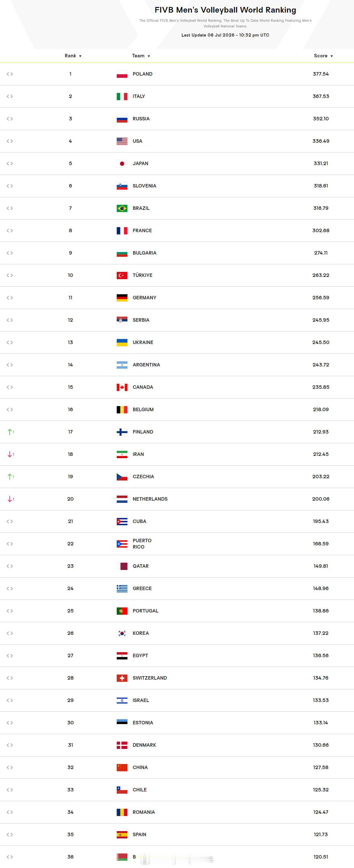Open the ITALY team link
354x868 pixels.
click(x=139, y=96)
